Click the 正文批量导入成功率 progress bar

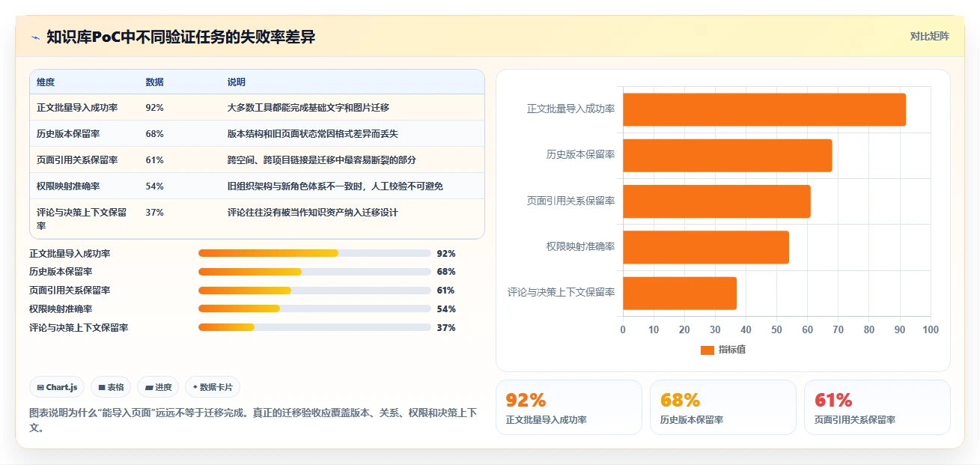point(314,253)
